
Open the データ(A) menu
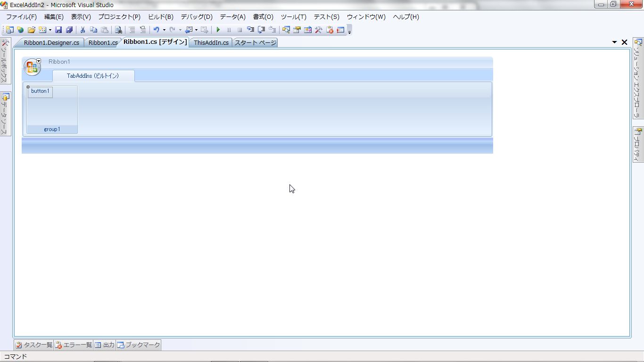(232, 17)
